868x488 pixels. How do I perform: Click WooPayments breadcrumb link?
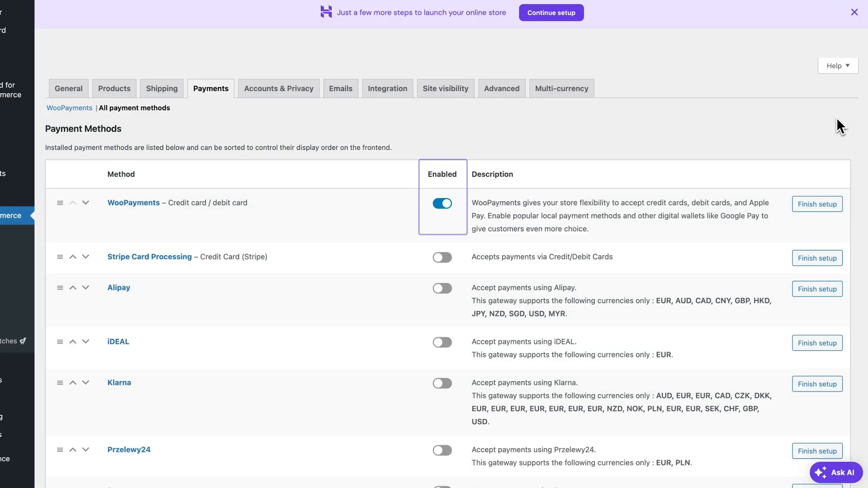click(69, 108)
